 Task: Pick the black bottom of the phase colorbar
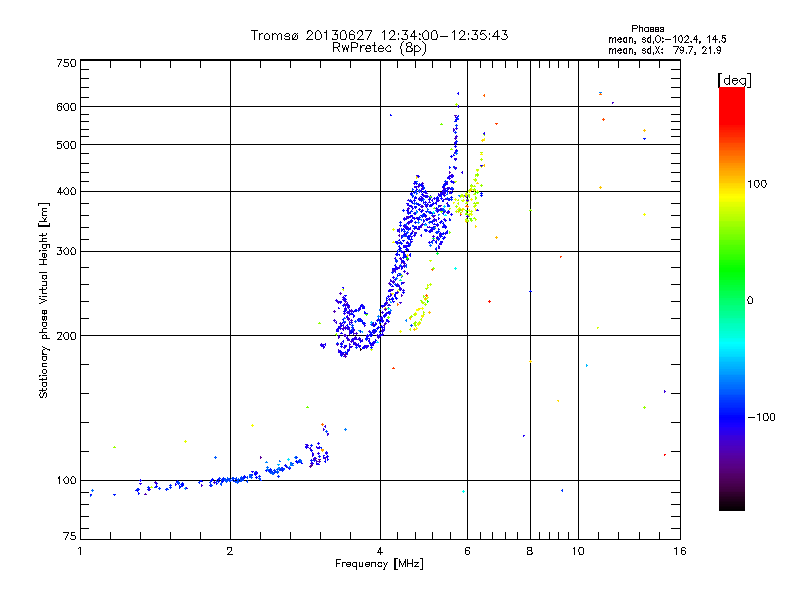732,503
